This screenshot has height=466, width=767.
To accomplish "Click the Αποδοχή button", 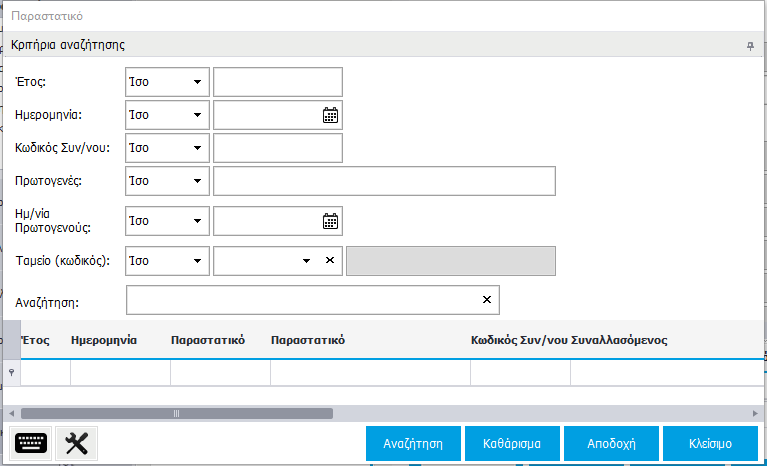I will point(612,442).
